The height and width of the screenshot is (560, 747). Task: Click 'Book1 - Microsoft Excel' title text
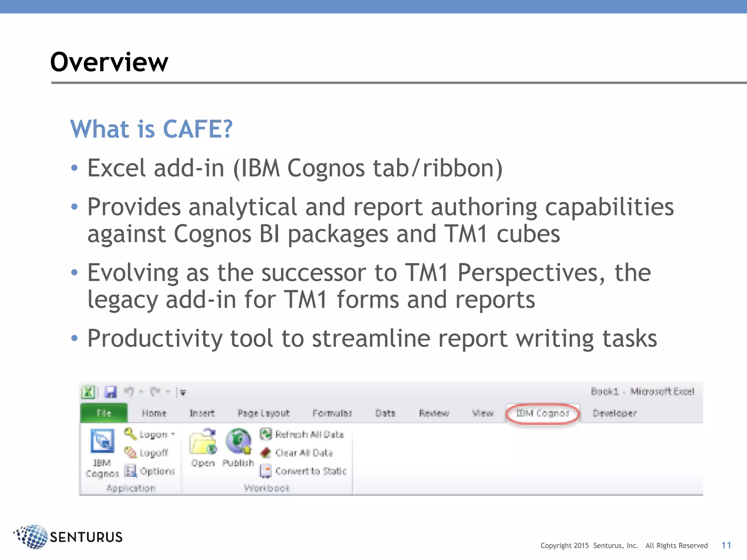[642, 392]
